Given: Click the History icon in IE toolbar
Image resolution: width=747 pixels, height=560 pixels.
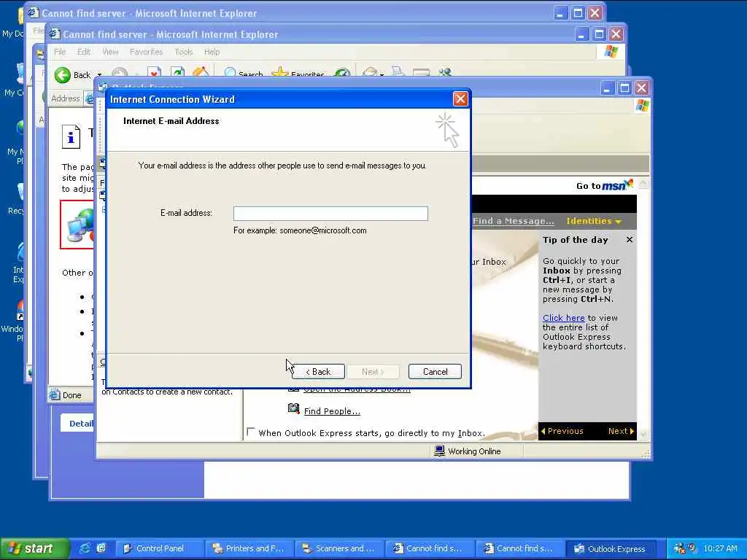Looking at the screenshot, I should (342, 74).
